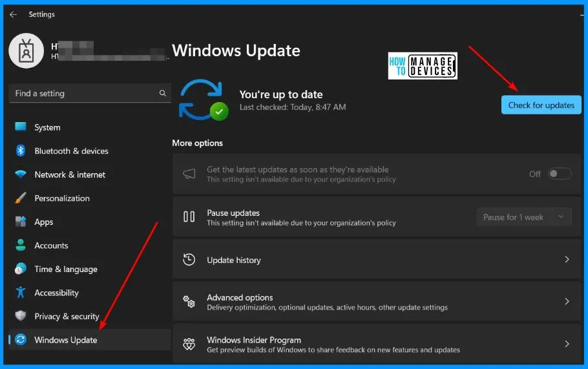Open the Pause for 1 week dropdown
Image resolution: width=588 pixels, height=369 pixels.
click(x=524, y=217)
